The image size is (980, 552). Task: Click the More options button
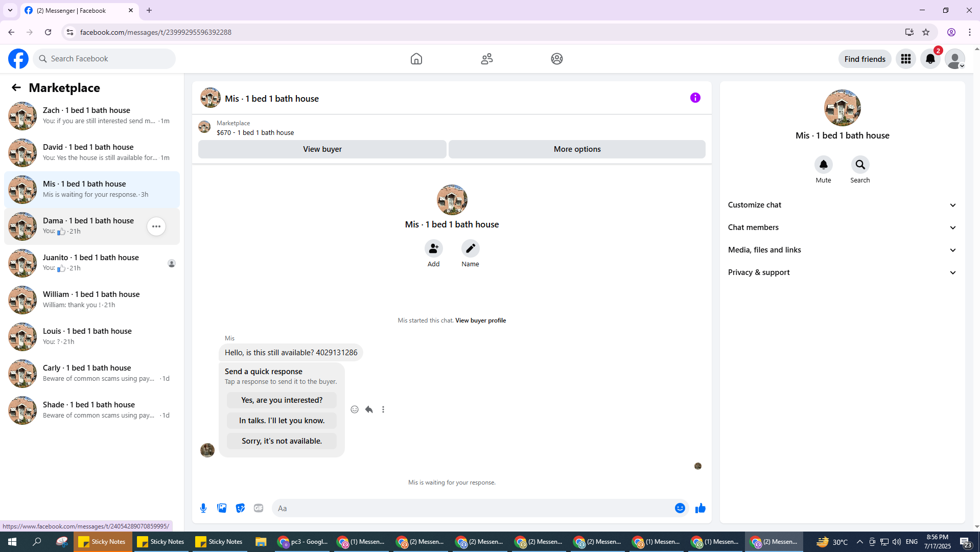click(x=577, y=149)
